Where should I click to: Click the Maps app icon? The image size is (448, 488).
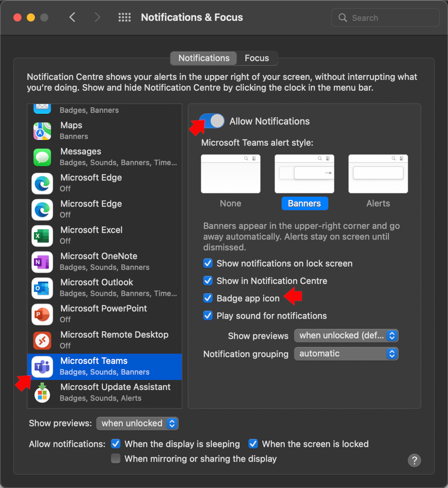(42, 131)
